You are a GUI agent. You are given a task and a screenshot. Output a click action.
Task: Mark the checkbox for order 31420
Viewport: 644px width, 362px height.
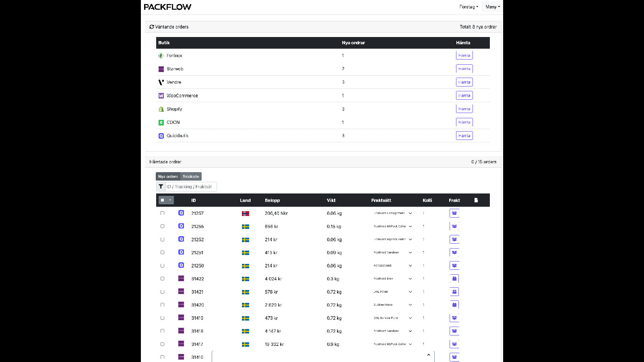(163, 305)
